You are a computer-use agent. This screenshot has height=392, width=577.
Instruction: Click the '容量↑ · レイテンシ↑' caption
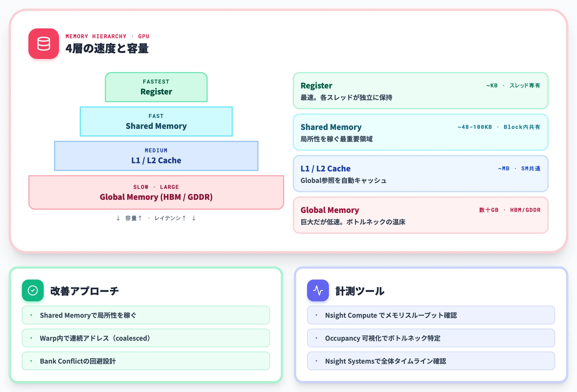click(x=156, y=218)
